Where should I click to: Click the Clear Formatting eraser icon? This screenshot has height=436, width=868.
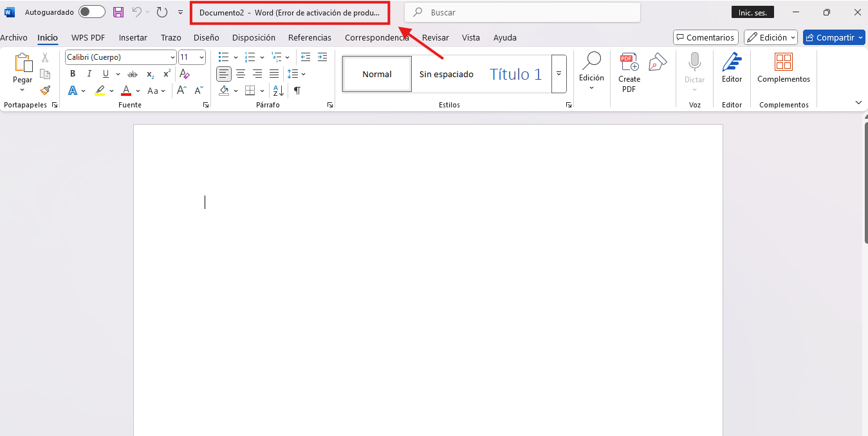click(185, 74)
